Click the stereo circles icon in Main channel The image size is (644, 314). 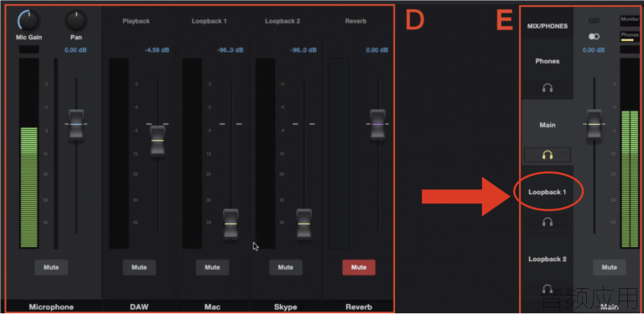tap(594, 37)
